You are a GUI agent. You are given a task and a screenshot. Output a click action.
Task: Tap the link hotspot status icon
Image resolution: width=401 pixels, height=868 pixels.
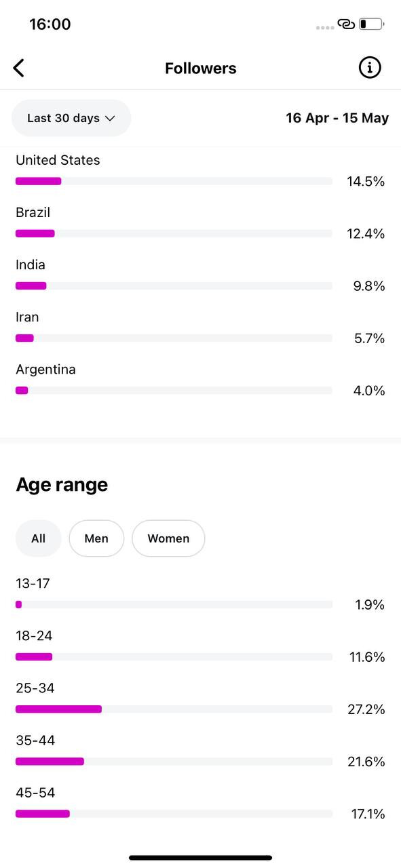[346, 24]
